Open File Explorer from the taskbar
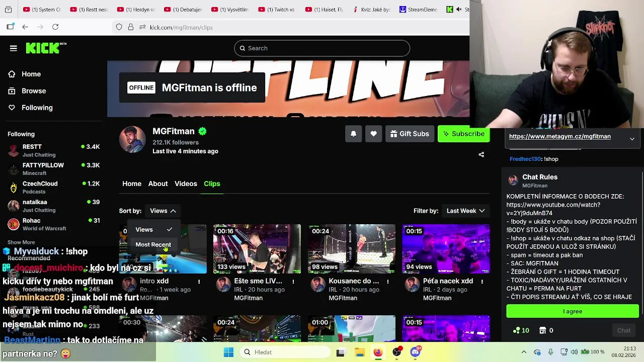Screen dimensions: 644x362 tap(359, 352)
